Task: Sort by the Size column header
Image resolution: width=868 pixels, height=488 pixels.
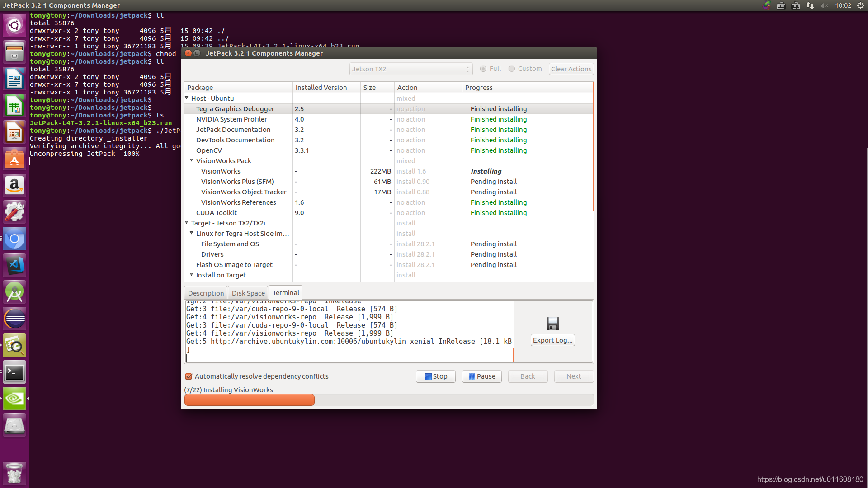Action: 377,87
